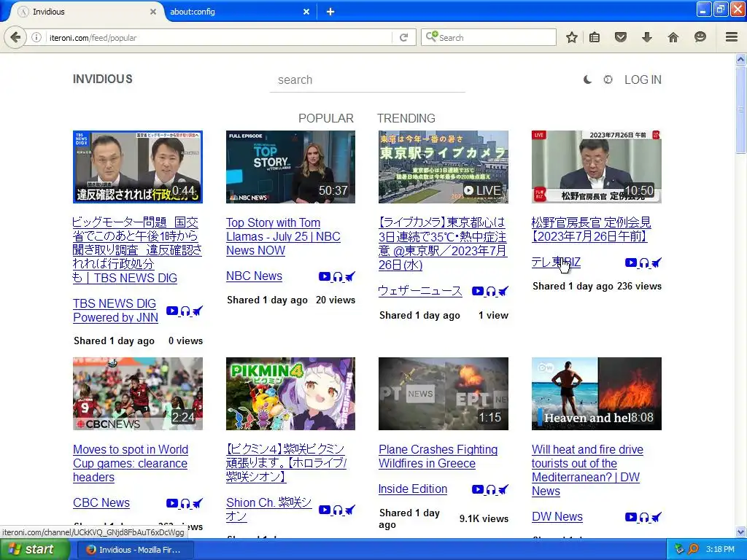Select the TRENDING feed tab
Viewport: 747px width, 560px height.
pos(406,118)
